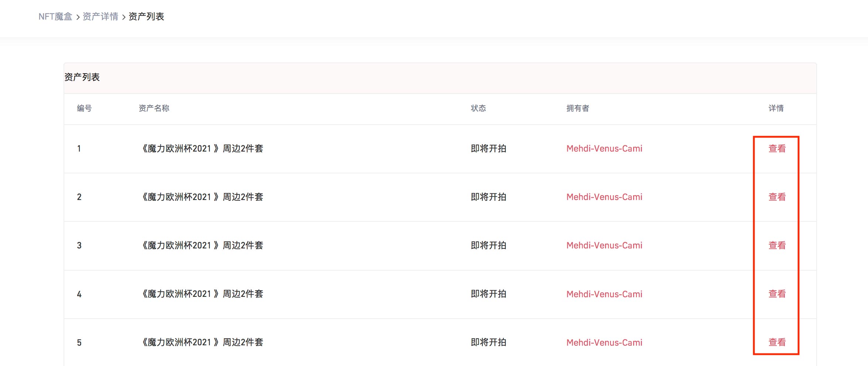Click 查看 for asset number 1
Viewport: 868px width, 366px height.
coord(777,149)
